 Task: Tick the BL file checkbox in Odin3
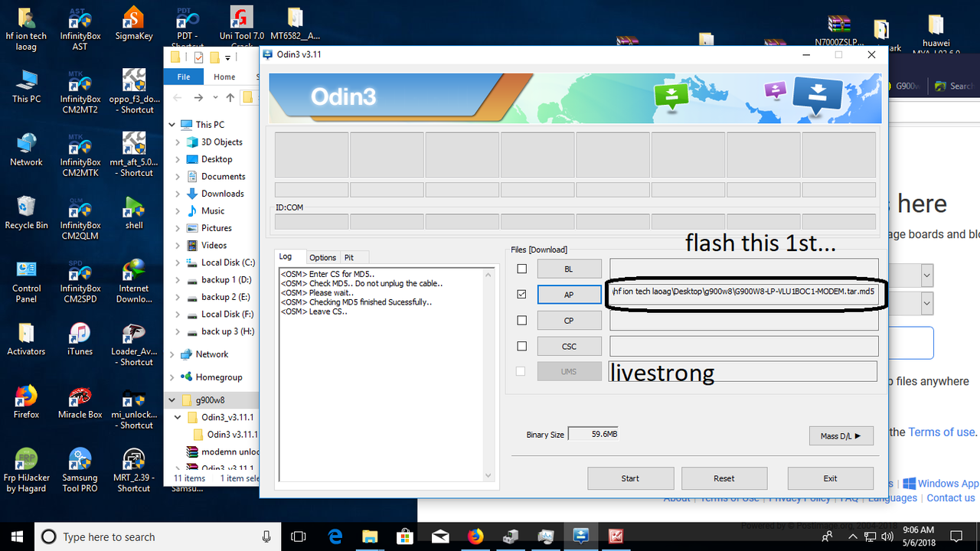point(521,269)
